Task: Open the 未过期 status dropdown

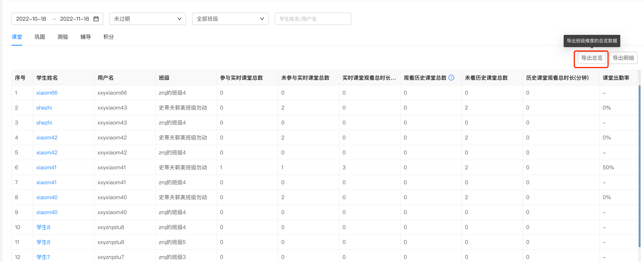Action: pyautogui.click(x=148, y=19)
